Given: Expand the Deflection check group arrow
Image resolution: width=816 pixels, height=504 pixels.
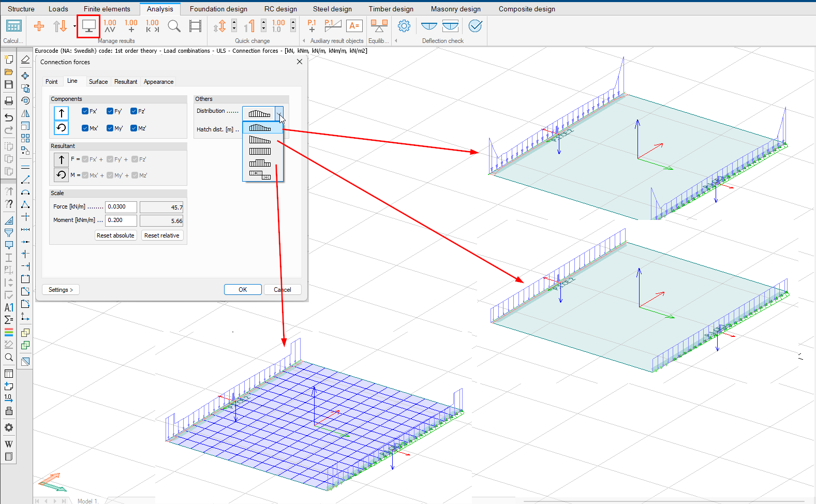Looking at the screenshot, I should (396, 41).
